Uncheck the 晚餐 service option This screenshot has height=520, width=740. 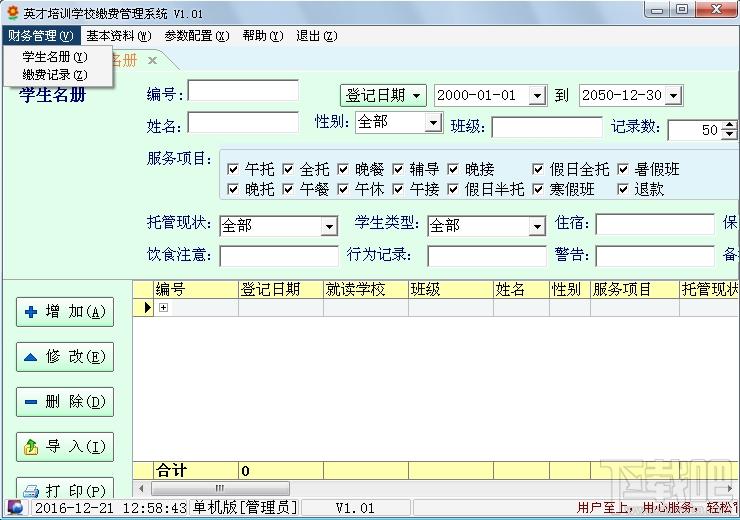pos(343,169)
